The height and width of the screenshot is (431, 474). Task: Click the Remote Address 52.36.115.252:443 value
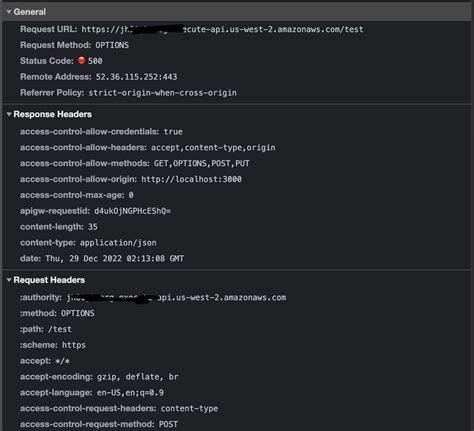click(137, 77)
